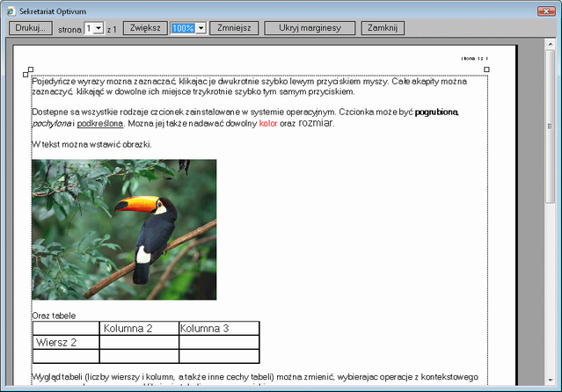Click the Zwiększ zoom-in button
Viewport: 562px width, 392px height.
[x=145, y=28]
